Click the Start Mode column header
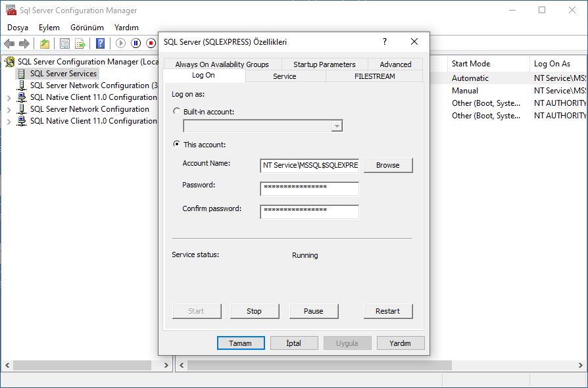588x388 pixels. (x=488, y=64)
